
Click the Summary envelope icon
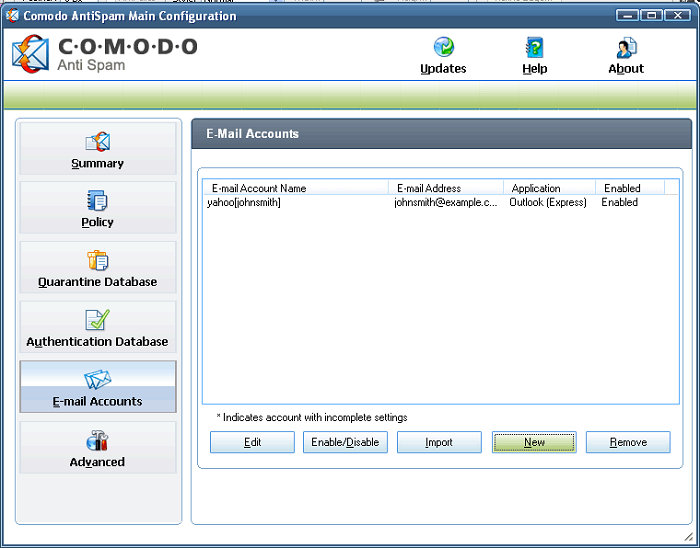coord(97,142)
